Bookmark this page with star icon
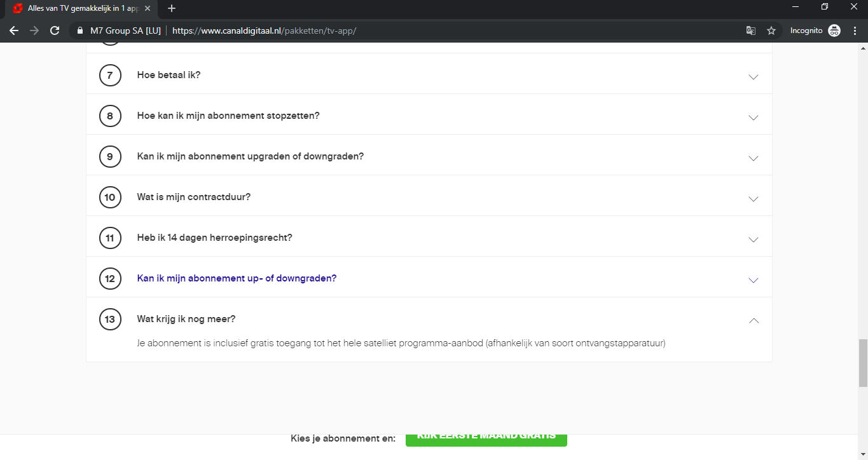This screenshot has width=868, height=460. [771, 30]
